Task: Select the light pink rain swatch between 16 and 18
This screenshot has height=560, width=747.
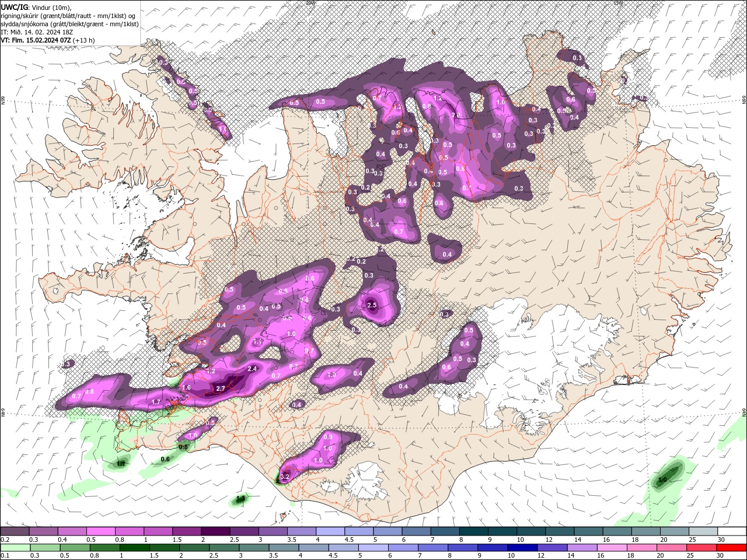Action: click(x=612, y=548)
